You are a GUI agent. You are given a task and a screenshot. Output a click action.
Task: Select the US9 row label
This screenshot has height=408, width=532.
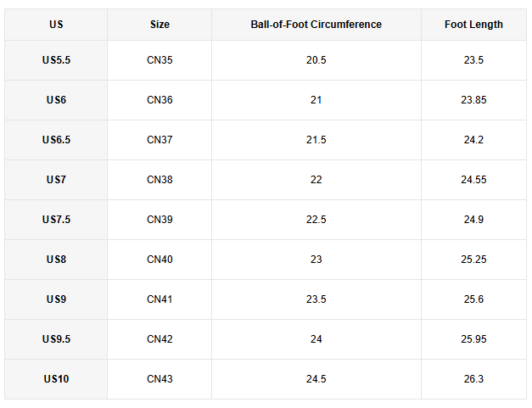(56, 299)
